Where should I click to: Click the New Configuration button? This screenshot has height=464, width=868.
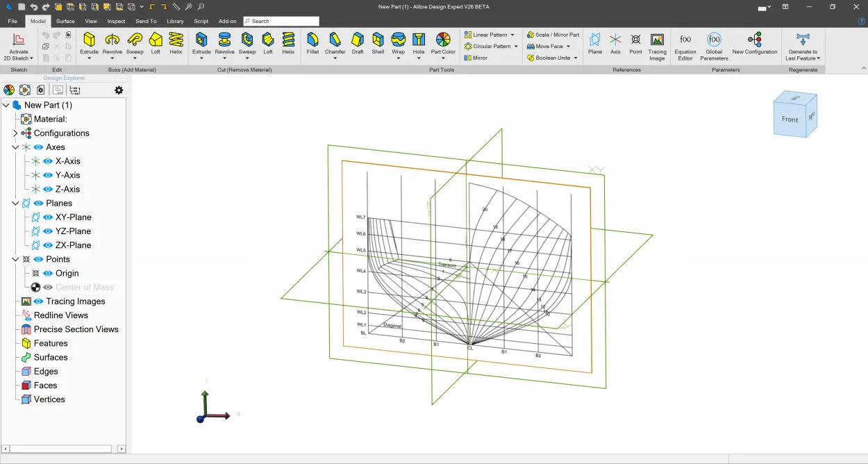755,43
